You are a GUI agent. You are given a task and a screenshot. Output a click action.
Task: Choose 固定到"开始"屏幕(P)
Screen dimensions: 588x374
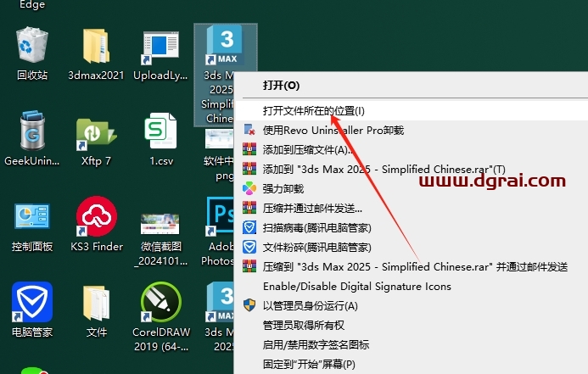point(411,365)
